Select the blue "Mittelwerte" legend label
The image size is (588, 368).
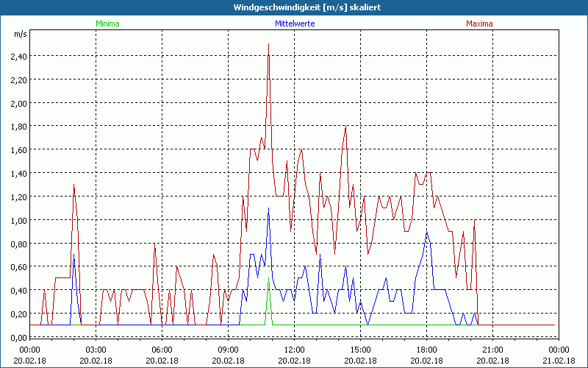(x=294, y=24)
